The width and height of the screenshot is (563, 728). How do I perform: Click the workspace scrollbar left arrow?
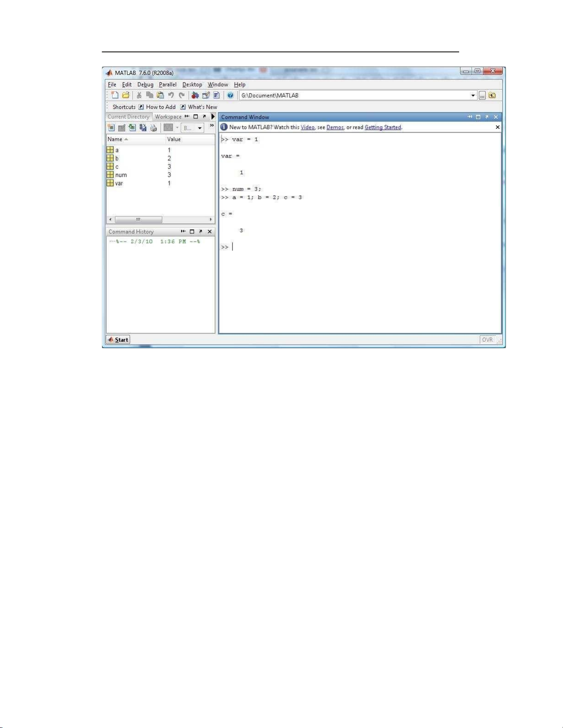coord(110,220)
